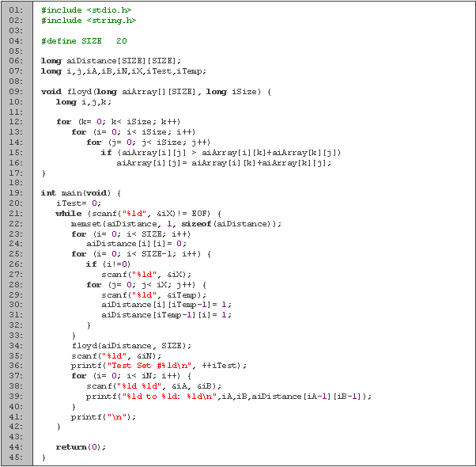Click line number 45: in the gutter
The width and height of the screenshot is (476, 467).
tap(16, 458)
